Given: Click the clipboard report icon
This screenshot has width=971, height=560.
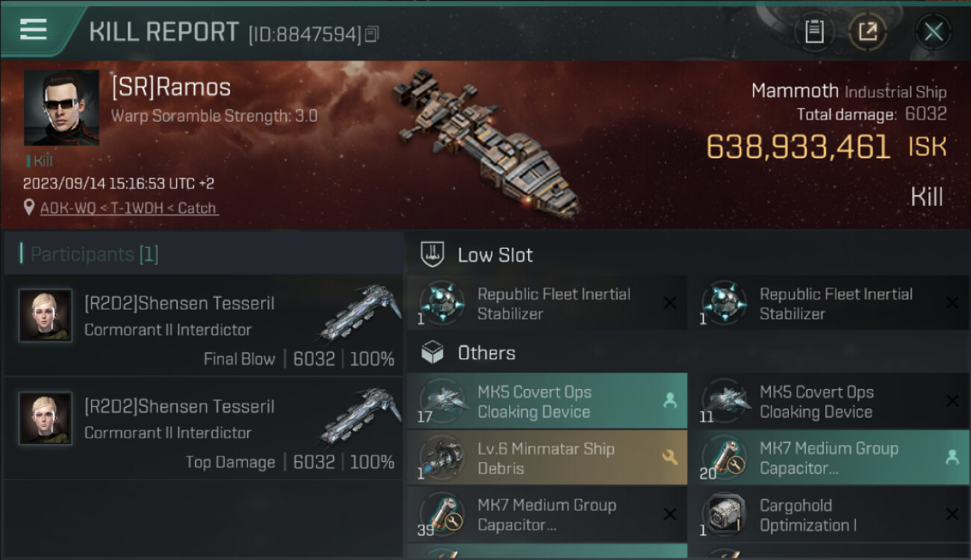Looking at the screenshot, I should tap(814, 32).
